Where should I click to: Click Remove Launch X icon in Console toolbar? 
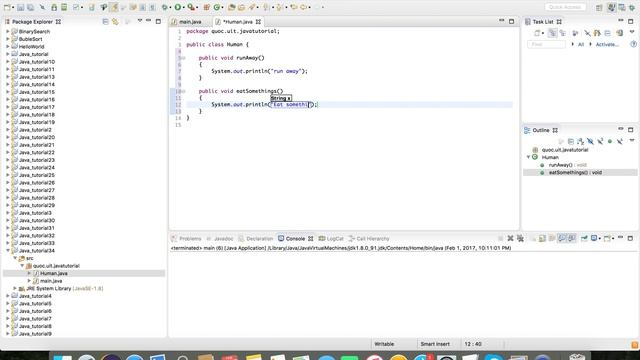510,238
